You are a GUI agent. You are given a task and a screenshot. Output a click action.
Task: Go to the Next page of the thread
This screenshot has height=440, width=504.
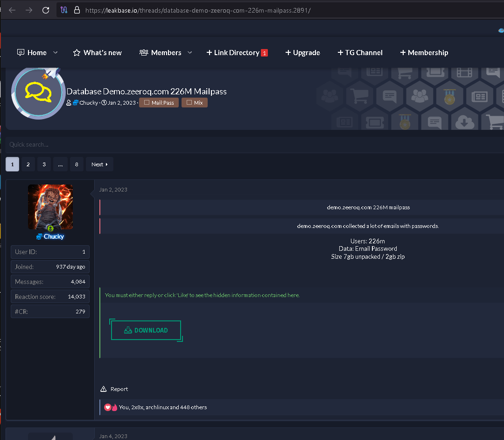click(99, 164)
